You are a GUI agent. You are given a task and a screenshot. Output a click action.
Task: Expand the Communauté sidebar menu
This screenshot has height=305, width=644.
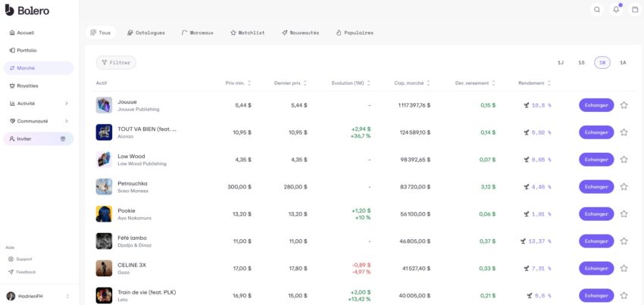(39, 121)
